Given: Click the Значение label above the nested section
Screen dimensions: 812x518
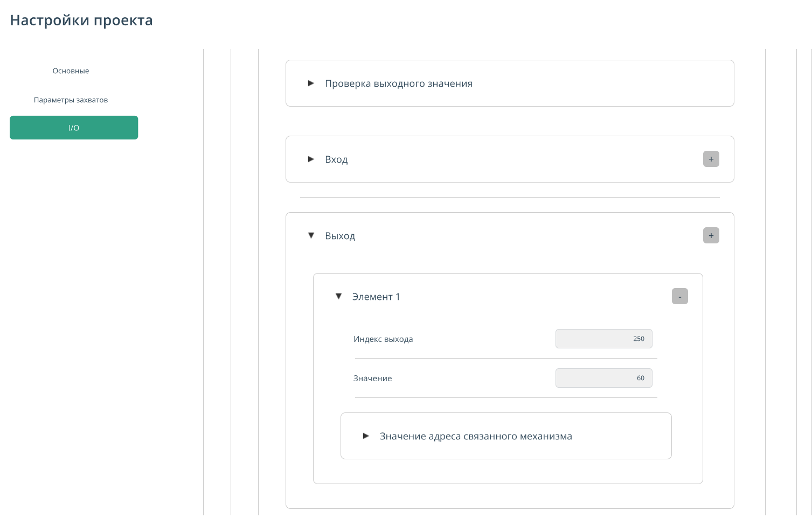Looking at the screenshot, I should tap(372, 379).
